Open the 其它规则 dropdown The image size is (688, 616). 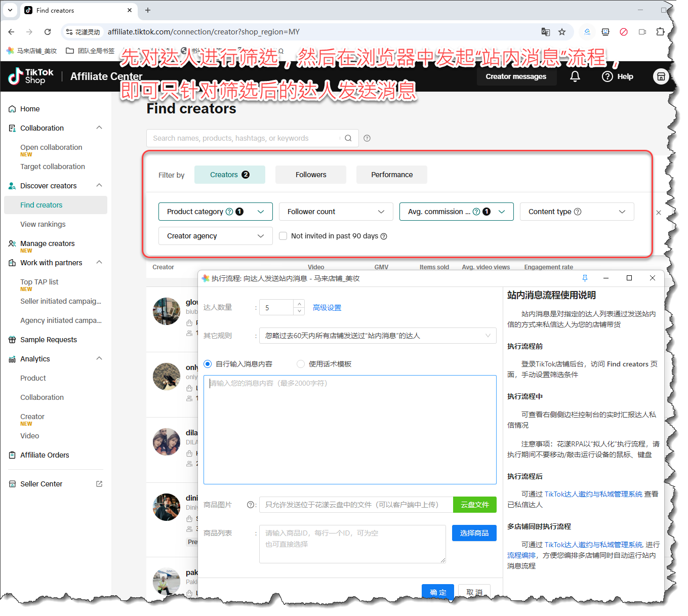pyautogui.click(x=377, y=336)
